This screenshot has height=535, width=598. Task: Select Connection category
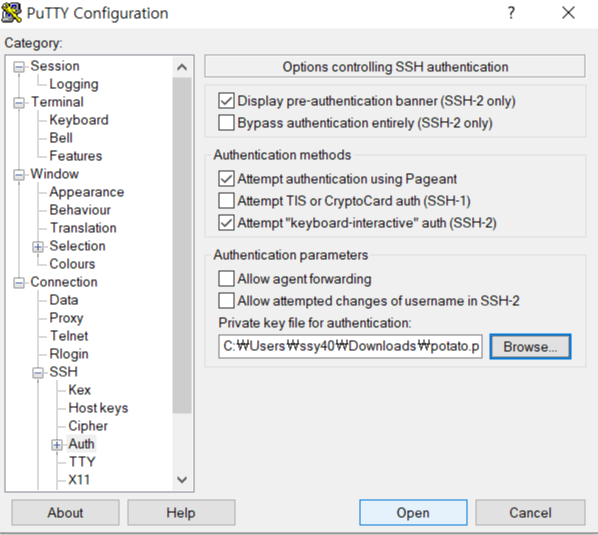click(x=64, y=282)
